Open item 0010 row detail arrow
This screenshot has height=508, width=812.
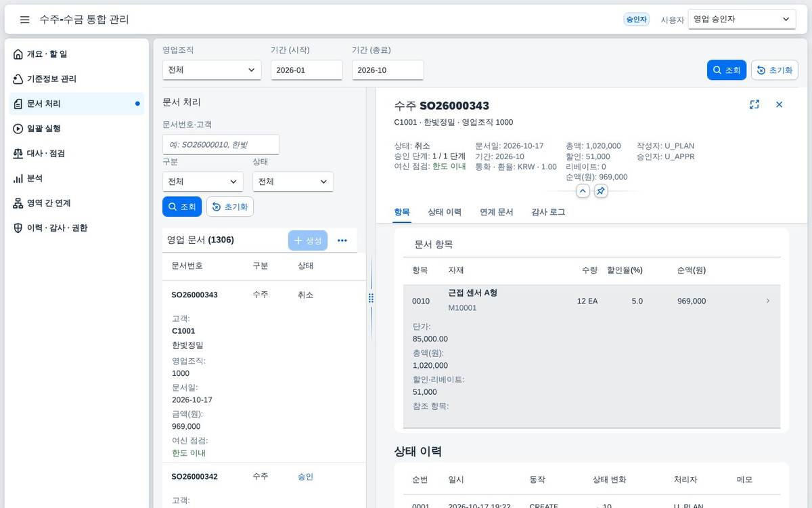[x=767, y=301]
